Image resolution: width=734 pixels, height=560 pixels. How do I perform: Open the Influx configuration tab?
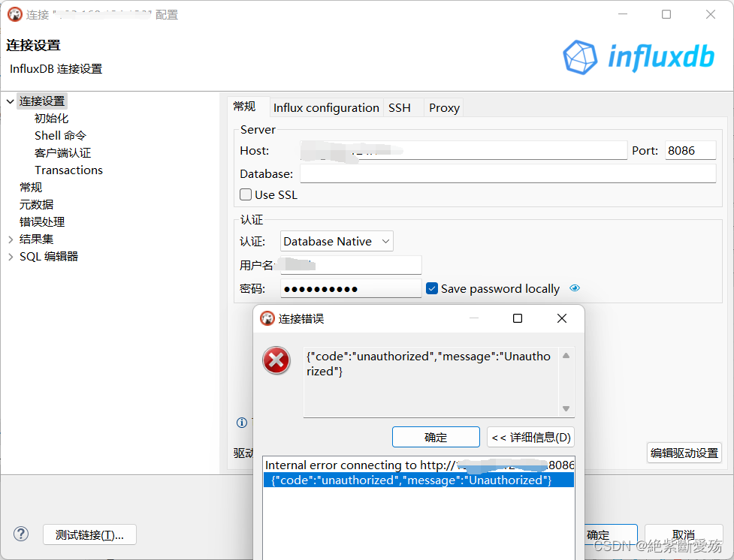point(325,107)
